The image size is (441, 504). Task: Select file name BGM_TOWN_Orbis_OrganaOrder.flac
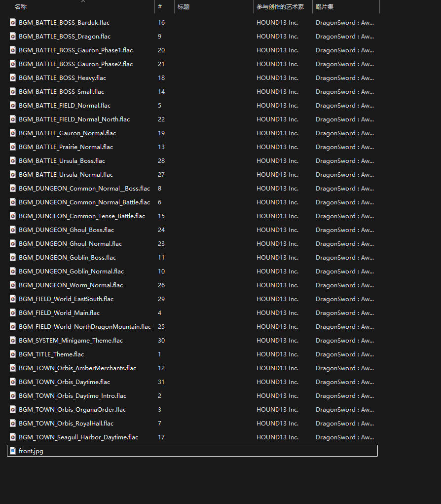pos(73,410)
